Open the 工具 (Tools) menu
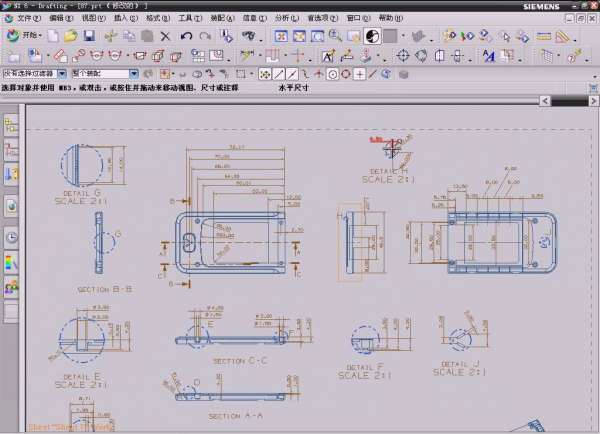This screenshot has width=600, height=434. (x=187, y=17)
